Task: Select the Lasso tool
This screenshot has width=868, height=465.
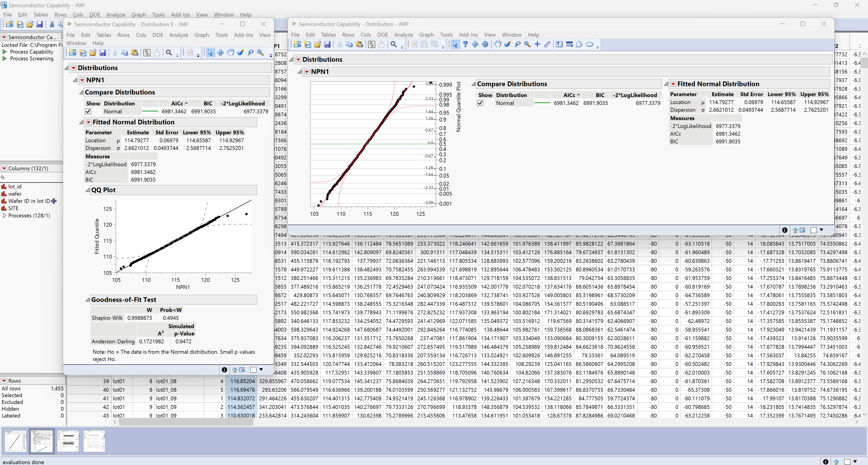Action: point(518,44)
